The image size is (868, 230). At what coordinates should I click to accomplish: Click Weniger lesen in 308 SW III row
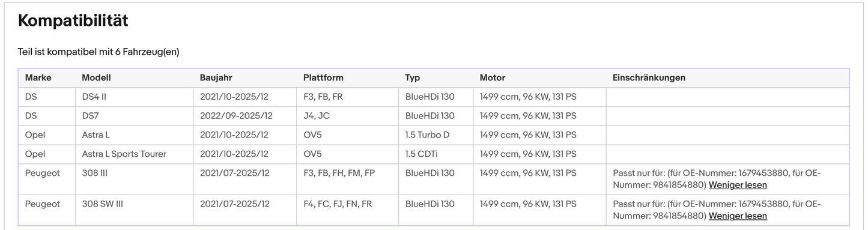738,216
